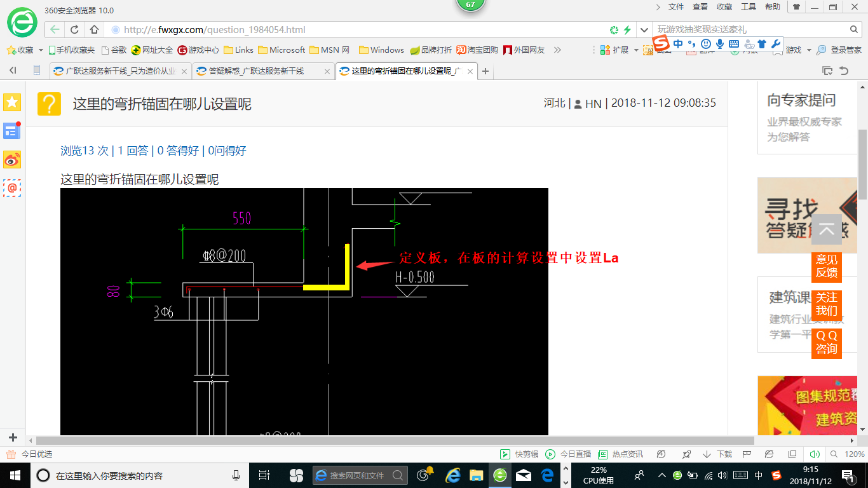The width and height of the screenshot is (868, 488).
Task: Open the Weibo icon in left sidebar
Action: (x=12, y=159)
